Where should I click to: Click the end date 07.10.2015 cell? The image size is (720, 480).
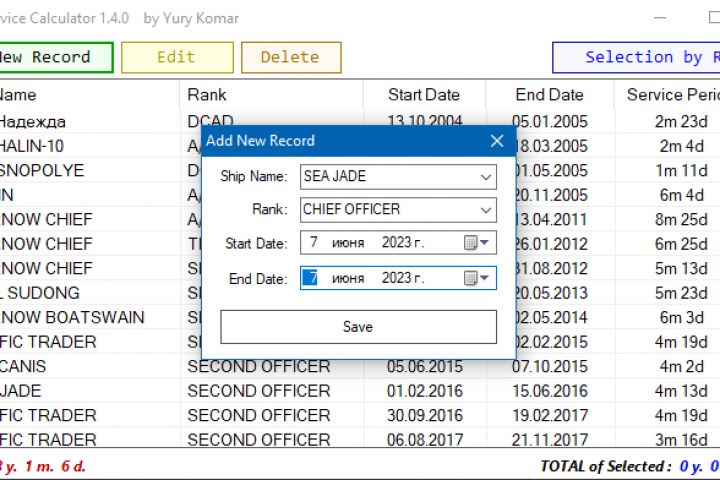[x=550, y=367]
